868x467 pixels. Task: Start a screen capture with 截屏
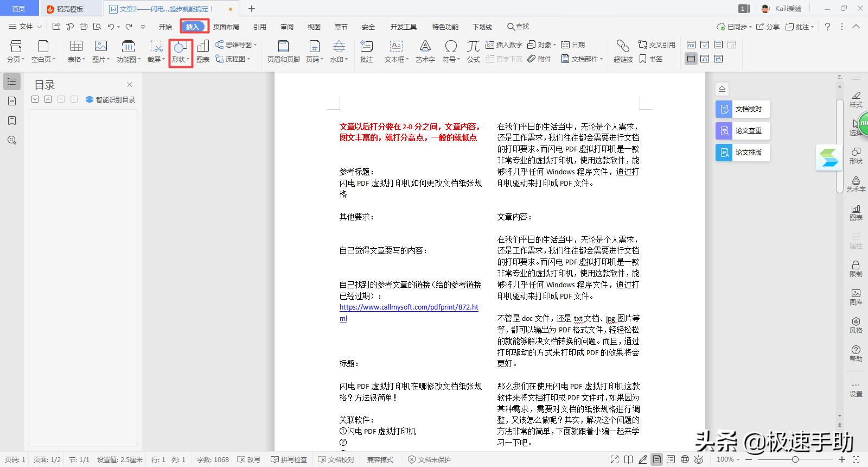pyautogui.click(x=156, y=52)
